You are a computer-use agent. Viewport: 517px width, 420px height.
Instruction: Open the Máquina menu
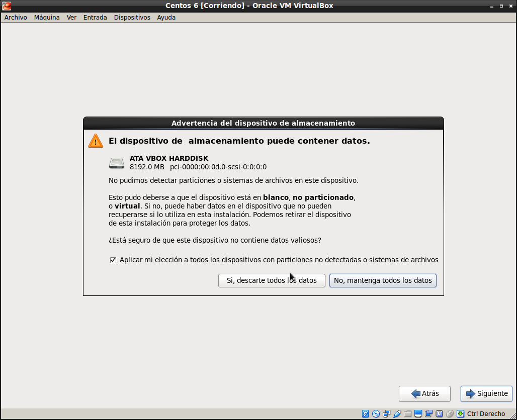point(47,17)
